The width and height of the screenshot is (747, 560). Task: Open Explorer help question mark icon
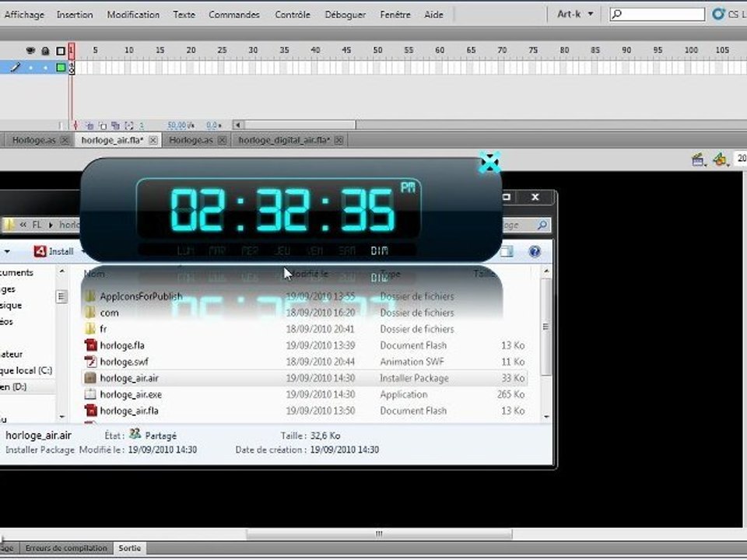(535, 251)
